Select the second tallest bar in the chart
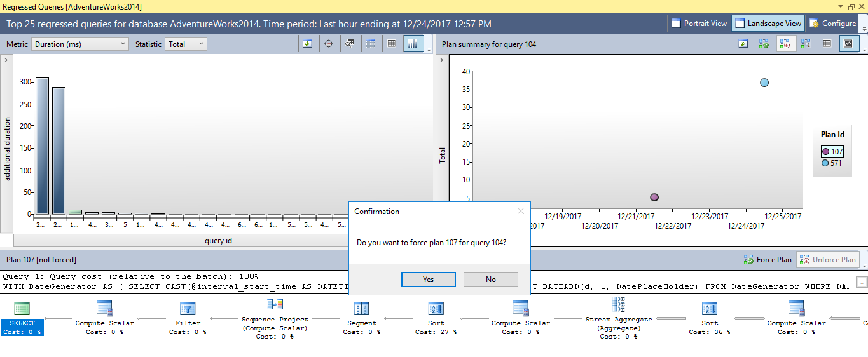Image resolution: width=868 pixels, height=357 pixels. click(x=59, y=151)
